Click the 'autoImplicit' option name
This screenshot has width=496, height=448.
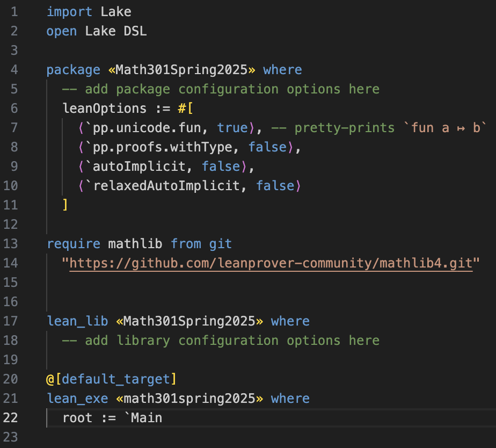139,167
